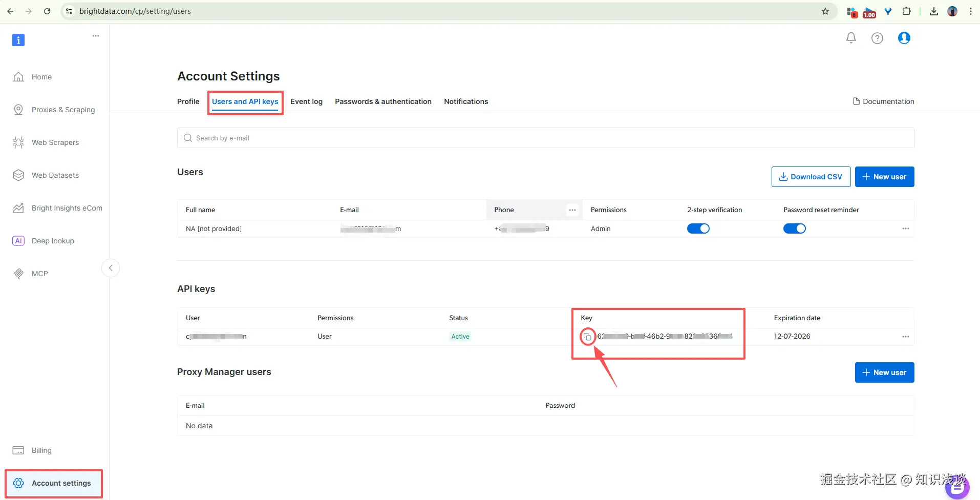Open the Chrome three-dot menu
Viewport: 980px width, 500px height.
point(971,11)
